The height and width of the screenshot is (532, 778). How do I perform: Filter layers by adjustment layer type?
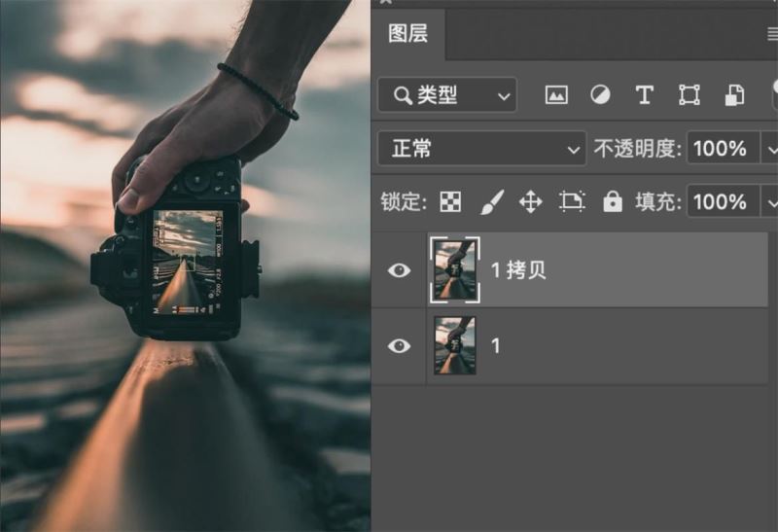[x=600, y=95]
